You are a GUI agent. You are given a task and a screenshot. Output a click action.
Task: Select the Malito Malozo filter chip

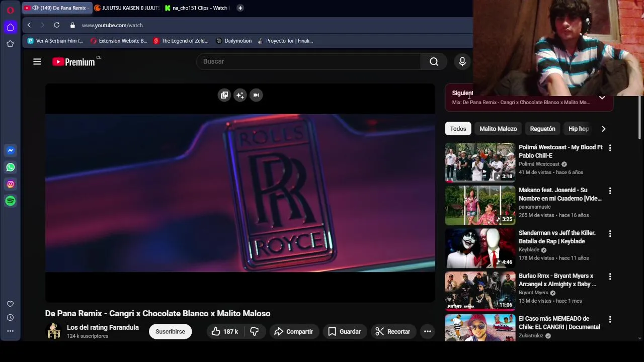pos(498,129)
